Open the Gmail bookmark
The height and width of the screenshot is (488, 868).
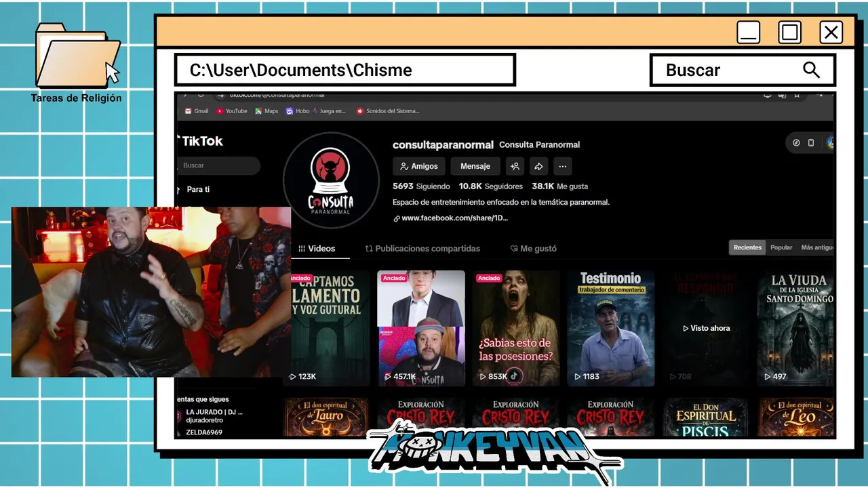(197, 111)
